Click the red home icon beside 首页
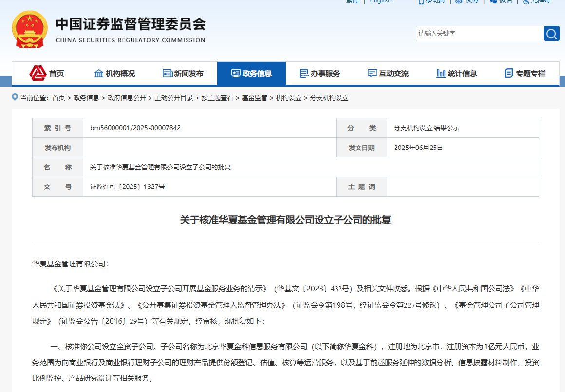The image size is (565, 392). click(38, 74)
